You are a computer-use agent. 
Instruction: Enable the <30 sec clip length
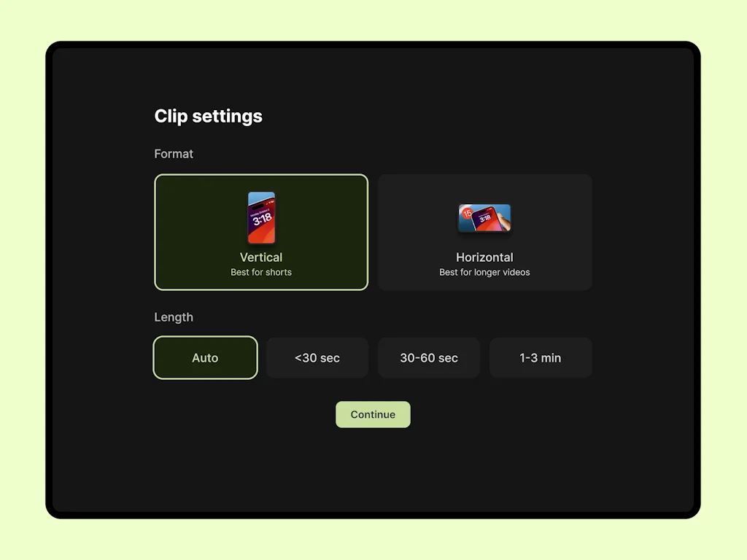click(317, 358)
